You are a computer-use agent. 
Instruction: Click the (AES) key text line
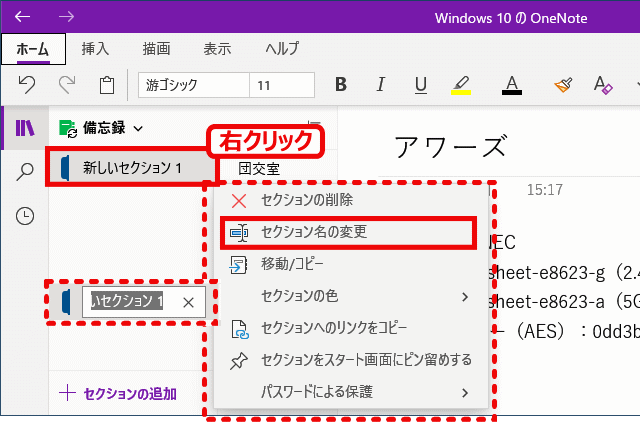click(565, 331)
